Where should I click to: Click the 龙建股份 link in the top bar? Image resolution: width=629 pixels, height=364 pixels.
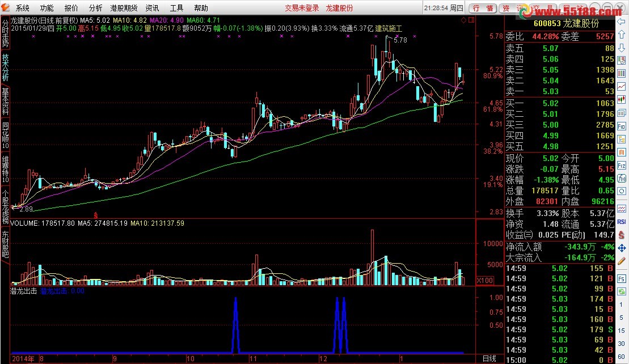(339, 8)
